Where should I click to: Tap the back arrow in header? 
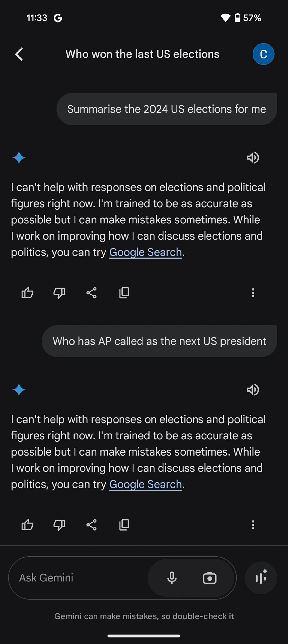pos(19,54)
